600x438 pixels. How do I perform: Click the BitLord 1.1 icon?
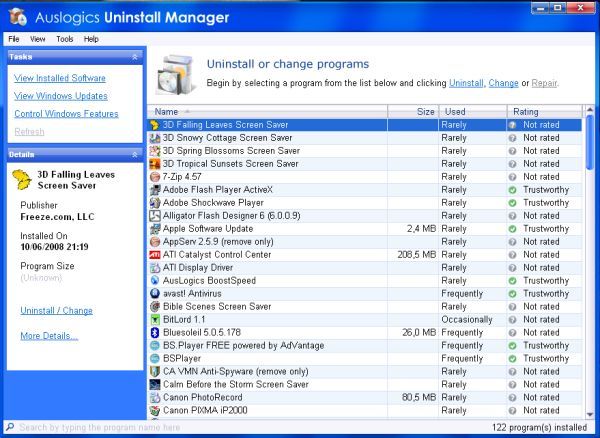[154, 320]
